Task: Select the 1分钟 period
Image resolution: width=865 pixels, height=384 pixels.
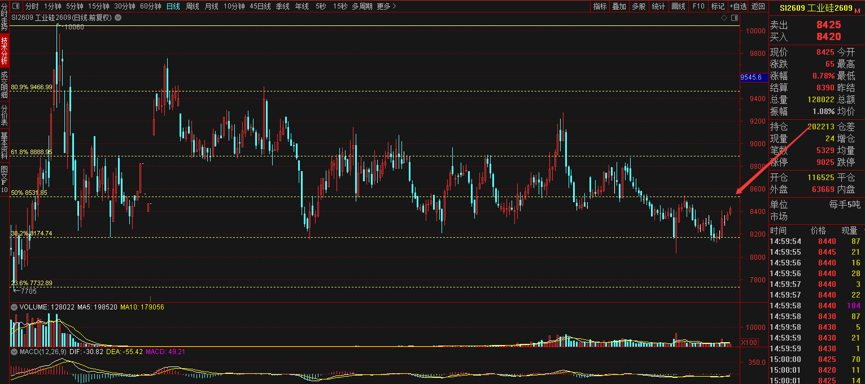Action: 52,7
